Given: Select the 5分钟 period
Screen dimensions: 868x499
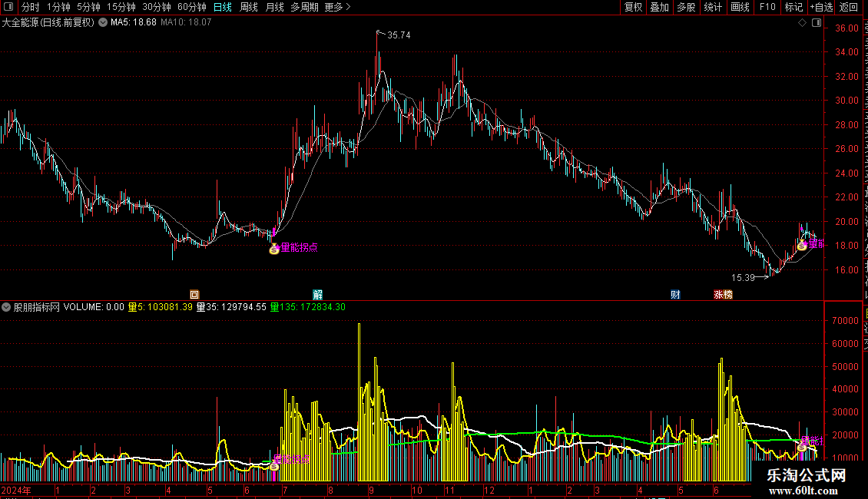Looking at the screenshot, I should coord(88,7).
